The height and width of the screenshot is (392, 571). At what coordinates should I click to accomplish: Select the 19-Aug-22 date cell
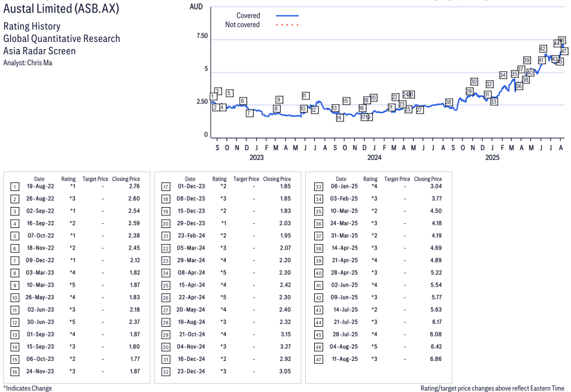click(x=41, y=186)
